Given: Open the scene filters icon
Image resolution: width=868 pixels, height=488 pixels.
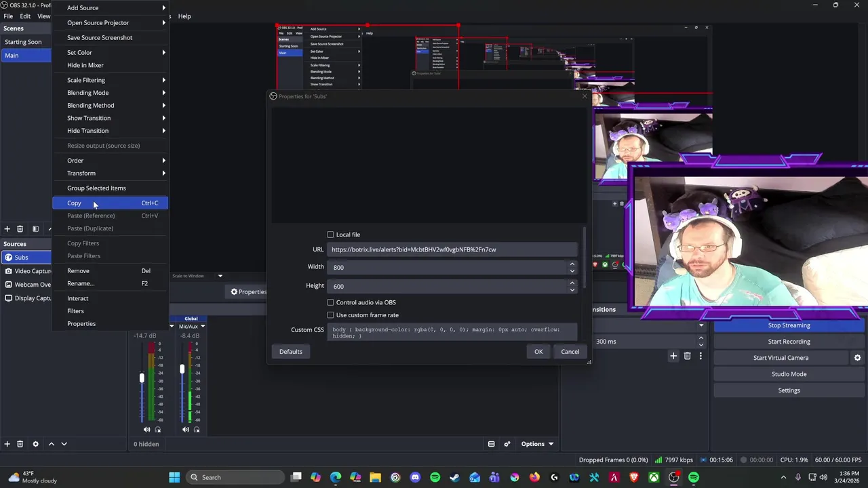Looking at the screenshot, I should click(35, 229).
